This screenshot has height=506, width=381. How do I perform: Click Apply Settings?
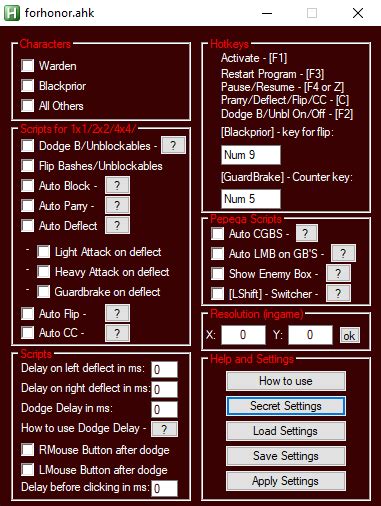pyautogui.click(x=286, y=481)
